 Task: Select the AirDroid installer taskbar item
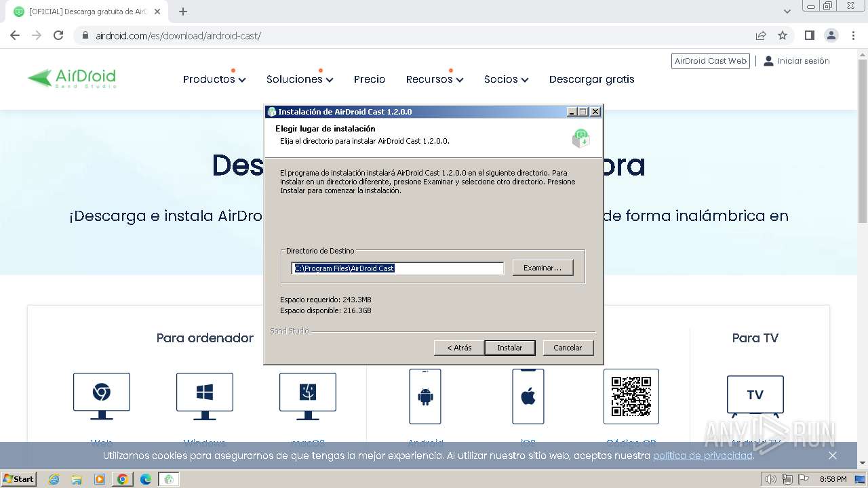(169, 479)
